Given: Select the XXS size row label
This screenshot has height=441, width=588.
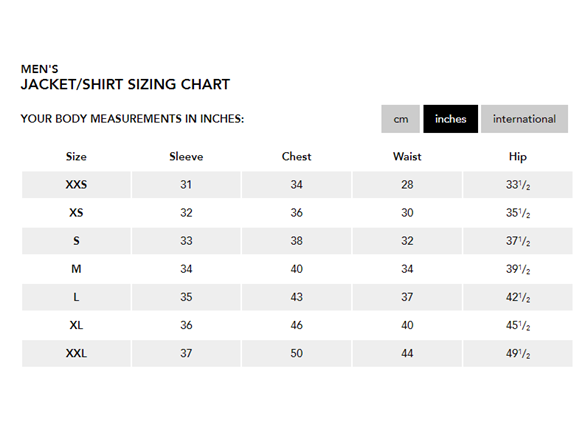Looking at the screenshot, I should coord(76,184).
